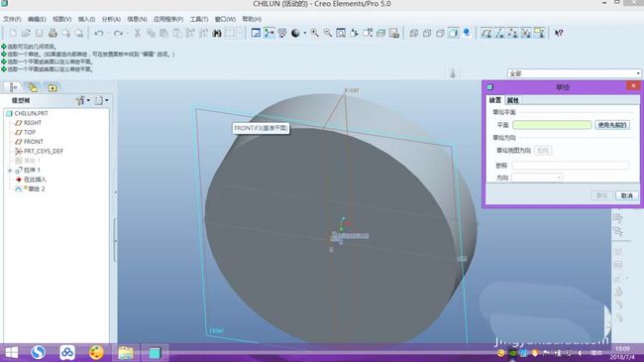The height and width of the screenshot is (362, 644).
Task: Click the shading sphere color icon
Action: click(x=295, y=33)
